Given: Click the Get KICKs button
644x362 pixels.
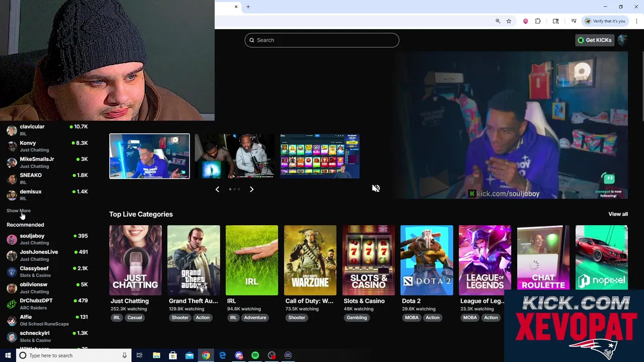Looking at the screenshot, I should pos(595,40).
